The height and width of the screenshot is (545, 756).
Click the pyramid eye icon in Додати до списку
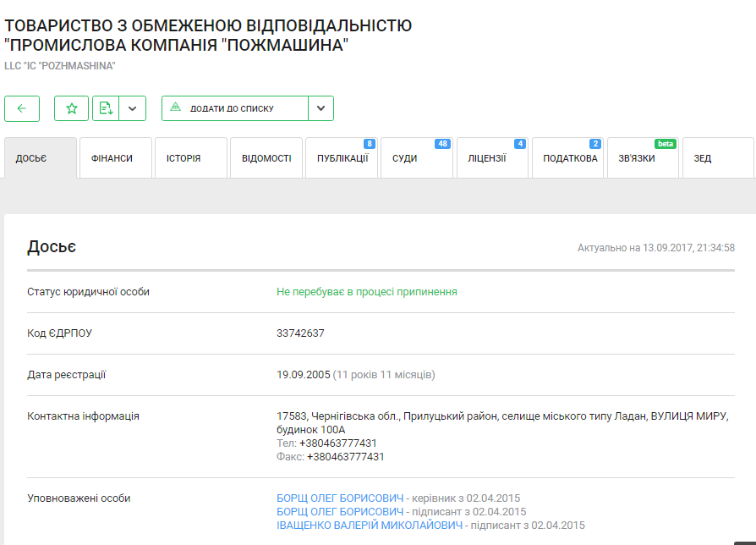(176, 108)
